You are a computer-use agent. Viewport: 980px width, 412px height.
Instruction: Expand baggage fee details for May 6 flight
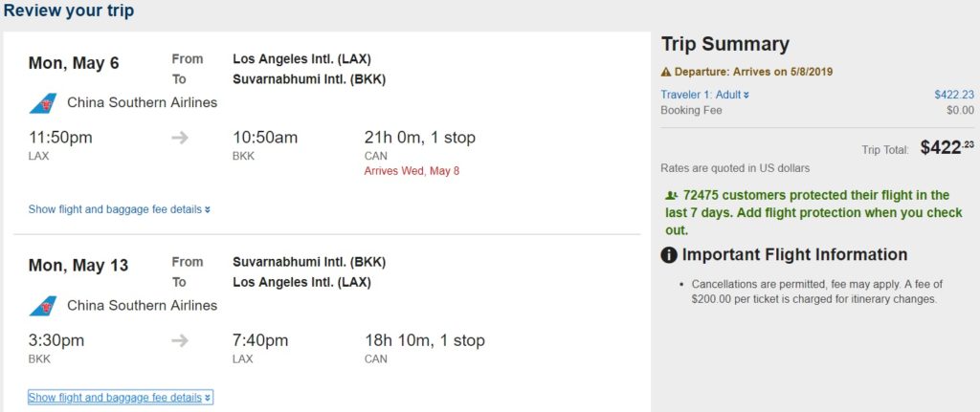click(120, 209)
